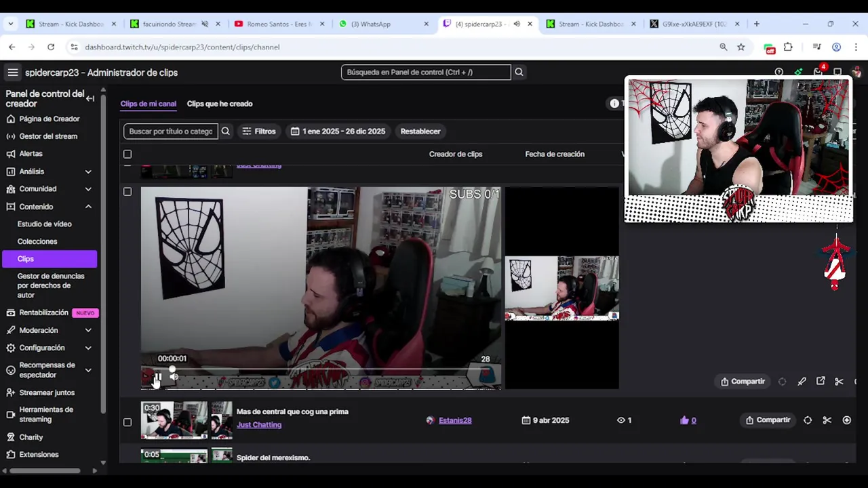
Task: Check the 'Mas de central que cog una prima' checkbox
Action: point(127,422)
